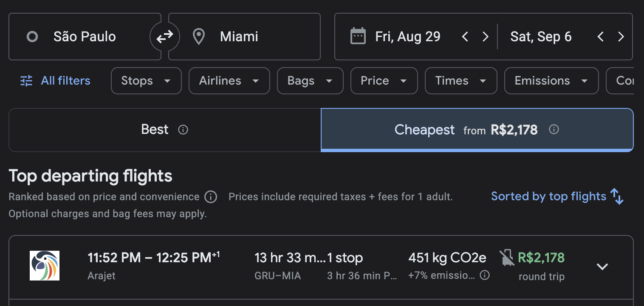Screen dimensions: 644x306
Task: Open All filters panel
Action: tap(55, 81)
